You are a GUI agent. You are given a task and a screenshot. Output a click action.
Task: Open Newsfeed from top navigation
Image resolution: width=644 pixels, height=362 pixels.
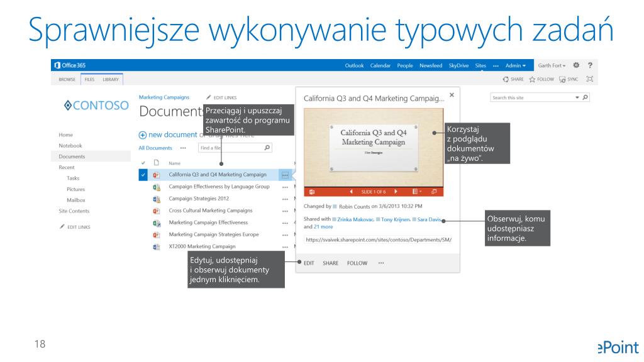coord(431,65)
